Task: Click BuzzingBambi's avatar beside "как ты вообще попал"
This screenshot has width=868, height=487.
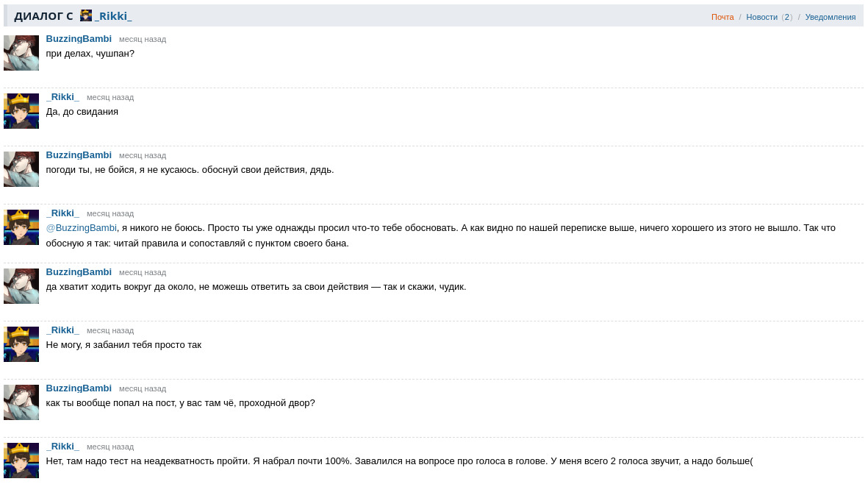Action: [x=21, y=402]
